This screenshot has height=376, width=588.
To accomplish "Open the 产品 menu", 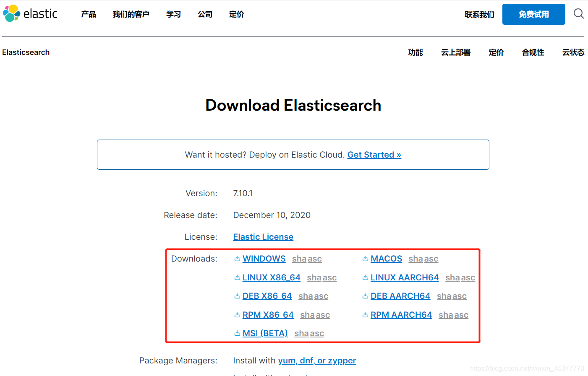I will [x=89, y=14].
